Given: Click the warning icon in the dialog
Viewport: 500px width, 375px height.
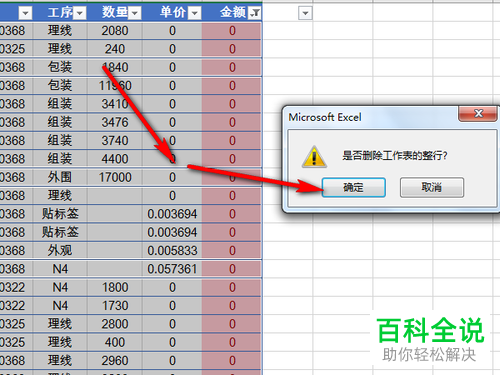Looking at the screenshot, I should click(314, 156).
